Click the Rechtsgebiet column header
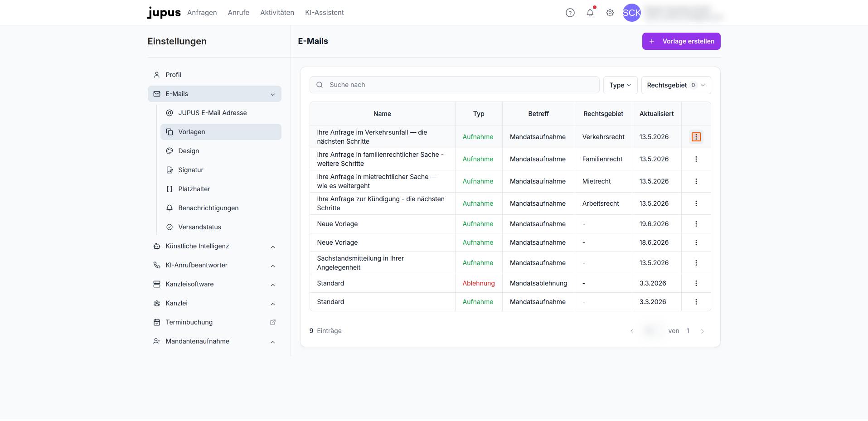This screenshot has height=421, width=868. point(603,114)
